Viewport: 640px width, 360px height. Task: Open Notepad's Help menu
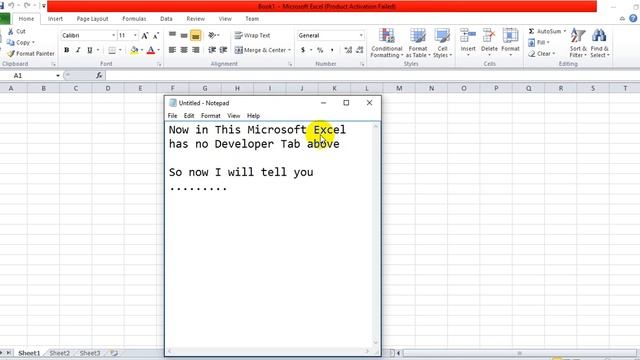(253, 116)
